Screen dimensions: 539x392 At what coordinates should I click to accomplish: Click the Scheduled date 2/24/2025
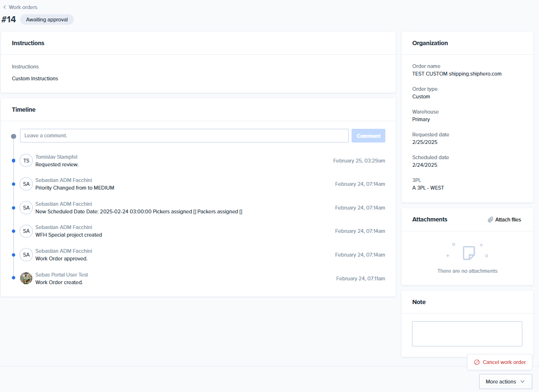425,165
